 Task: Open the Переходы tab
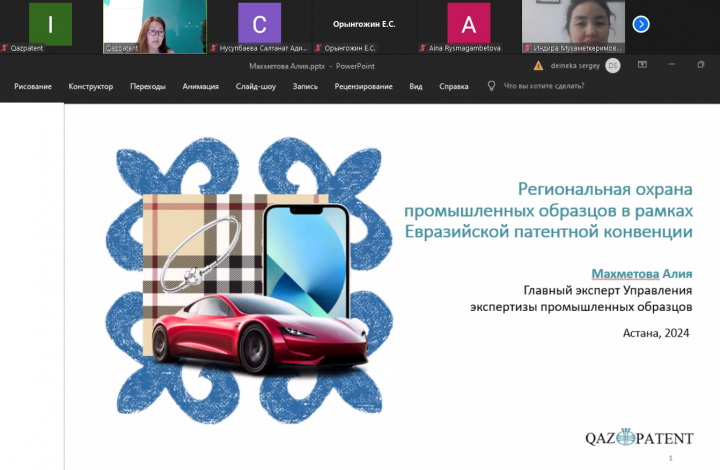pos(148,87)
